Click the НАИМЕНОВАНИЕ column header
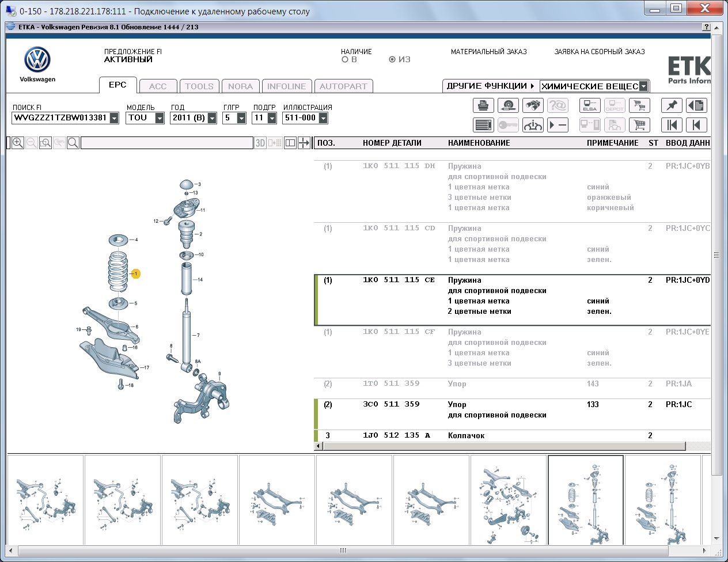Image resolution: width=728 pixels, height=562 pixels. tap(479, 143)
